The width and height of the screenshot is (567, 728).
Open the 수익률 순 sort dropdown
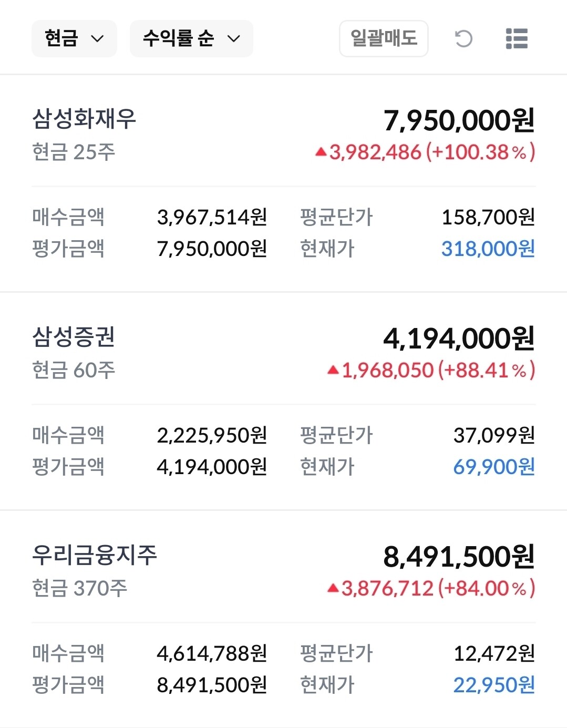tap(191, 39)
